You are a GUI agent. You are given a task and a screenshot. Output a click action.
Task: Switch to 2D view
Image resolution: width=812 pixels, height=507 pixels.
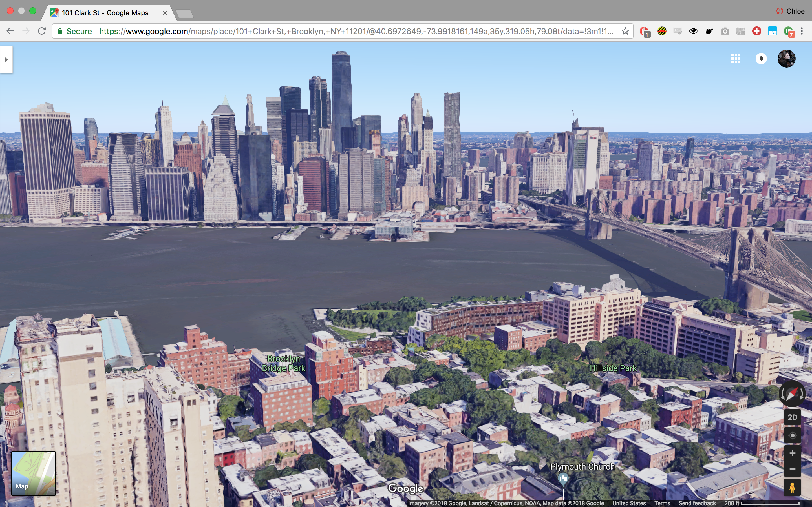pyautogui.click(x=792, y=417)
